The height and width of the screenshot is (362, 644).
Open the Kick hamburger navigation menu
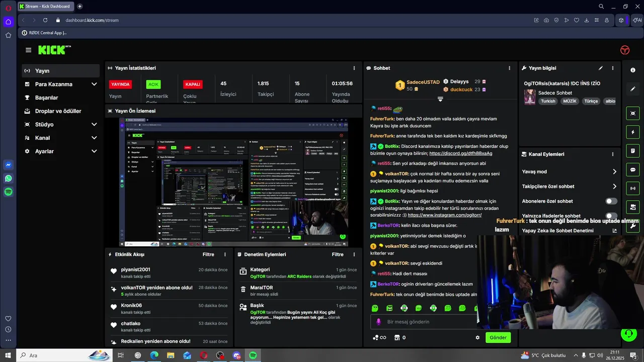coord(28,50)
